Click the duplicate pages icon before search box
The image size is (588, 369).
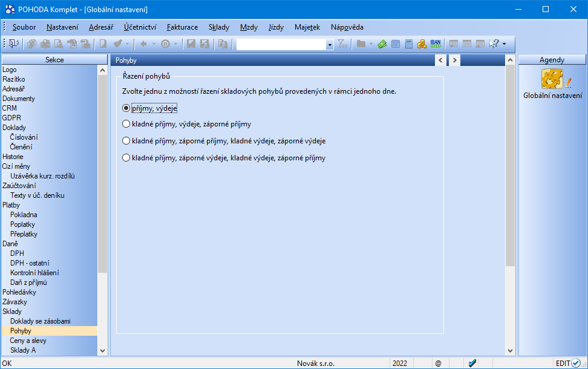[x=223, y=44]
